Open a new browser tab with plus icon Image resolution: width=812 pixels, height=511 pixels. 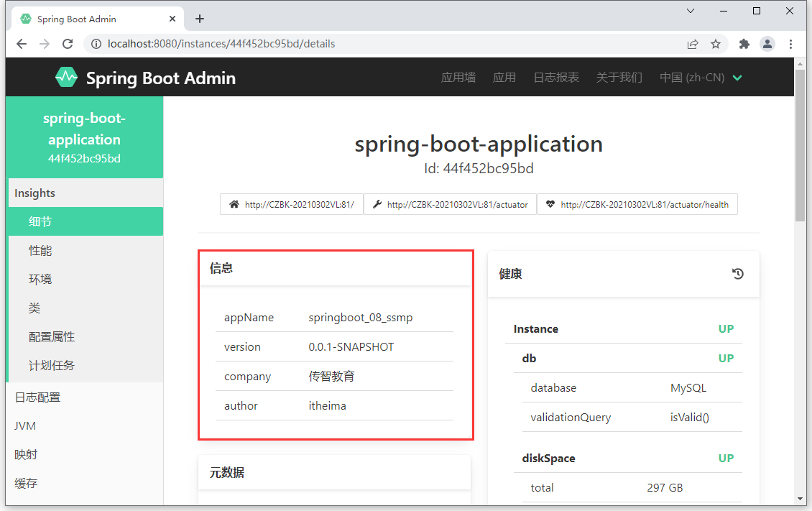(200, 19)
